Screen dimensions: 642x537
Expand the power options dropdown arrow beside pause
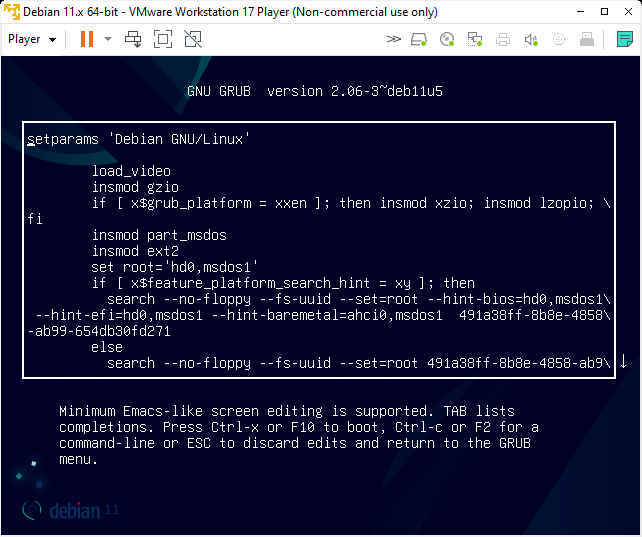tap(108, 39)
